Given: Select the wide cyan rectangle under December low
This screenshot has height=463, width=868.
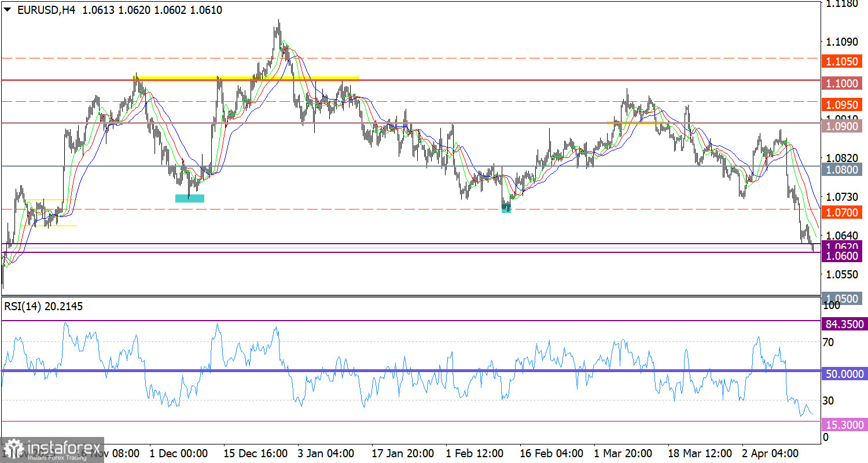Looking at the screenshot, I should click(190, 198).
